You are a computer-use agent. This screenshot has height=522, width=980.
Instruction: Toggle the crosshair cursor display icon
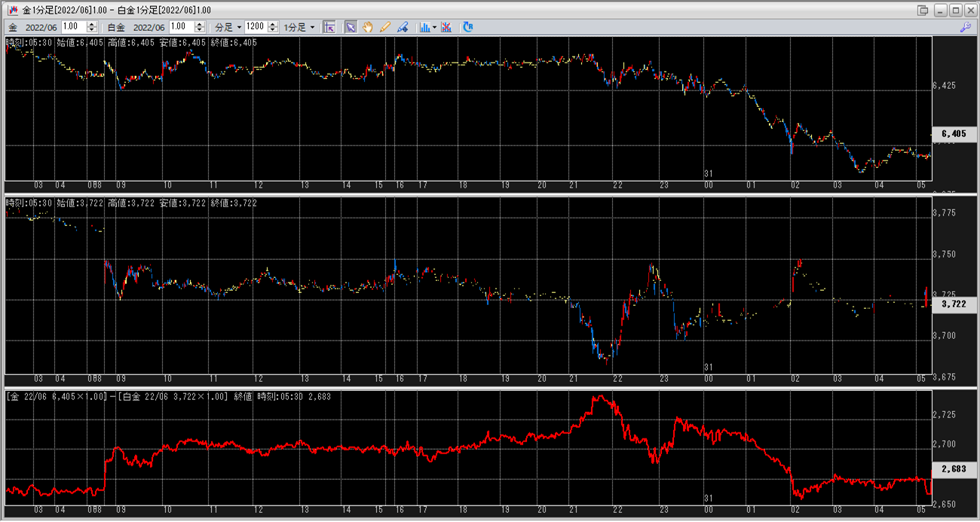click(329, 26)
